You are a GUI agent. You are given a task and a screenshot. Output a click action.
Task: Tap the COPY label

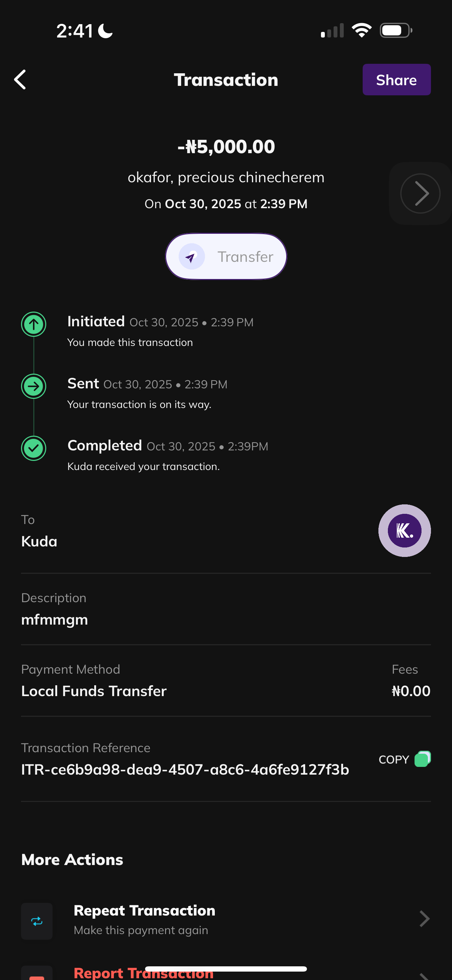pos(393,760)
